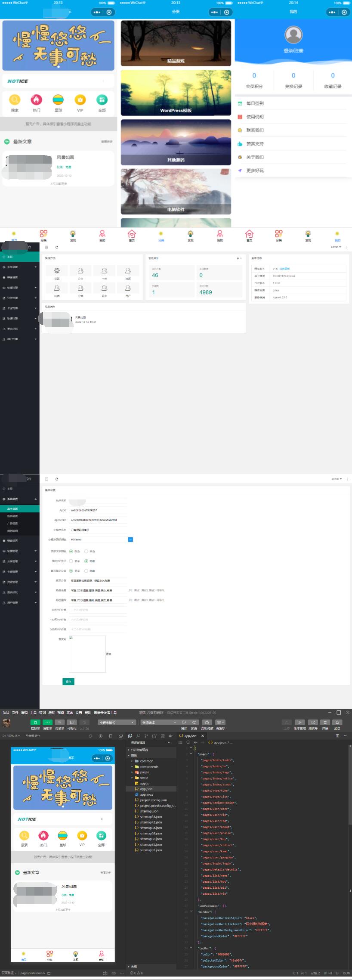The image size is (352, 980).
Task: Click the 每日签到 check-in icon
Action: pyautogui.click(x=240, y=103)
